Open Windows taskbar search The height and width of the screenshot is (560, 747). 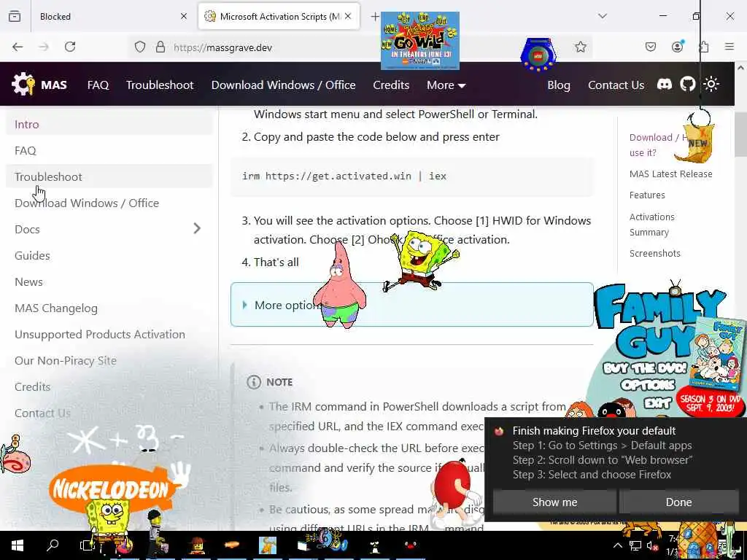(x=53, y=545)
